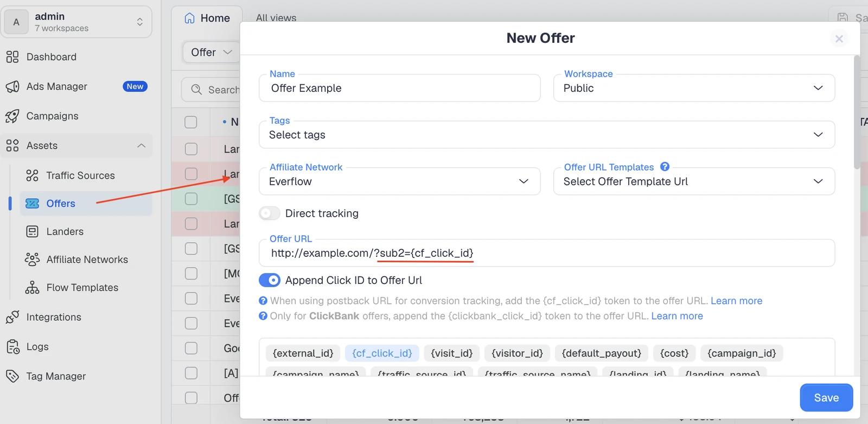The width and height of the screenshot is (868, 424).
Task: Click the Name field with Offer Example
Action: [400, 88]
